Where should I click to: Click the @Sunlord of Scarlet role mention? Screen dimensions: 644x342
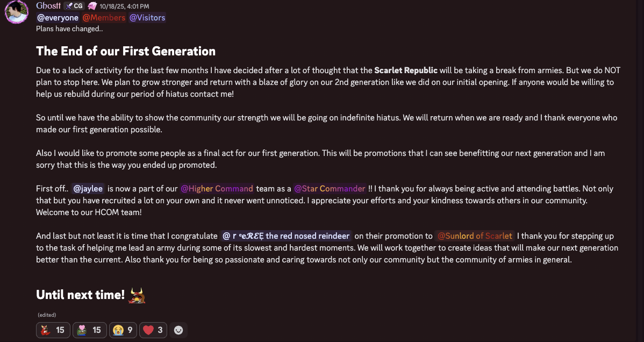tap(474, 236)
